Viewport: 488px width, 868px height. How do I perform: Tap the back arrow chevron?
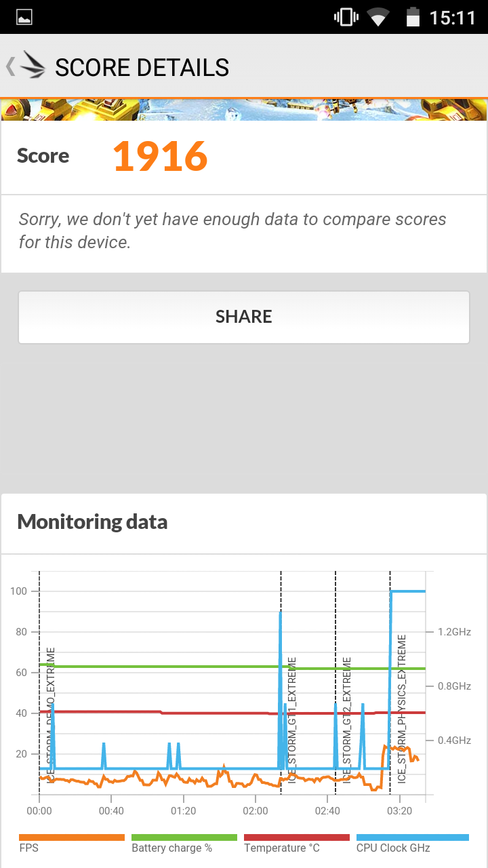[x=10, y=66]
